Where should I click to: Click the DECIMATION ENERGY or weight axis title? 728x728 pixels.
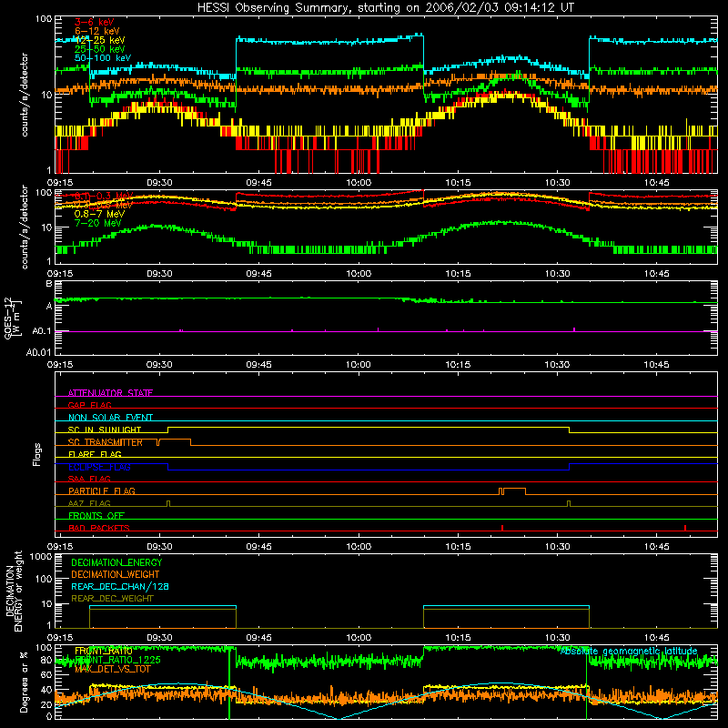coord(14,591)
